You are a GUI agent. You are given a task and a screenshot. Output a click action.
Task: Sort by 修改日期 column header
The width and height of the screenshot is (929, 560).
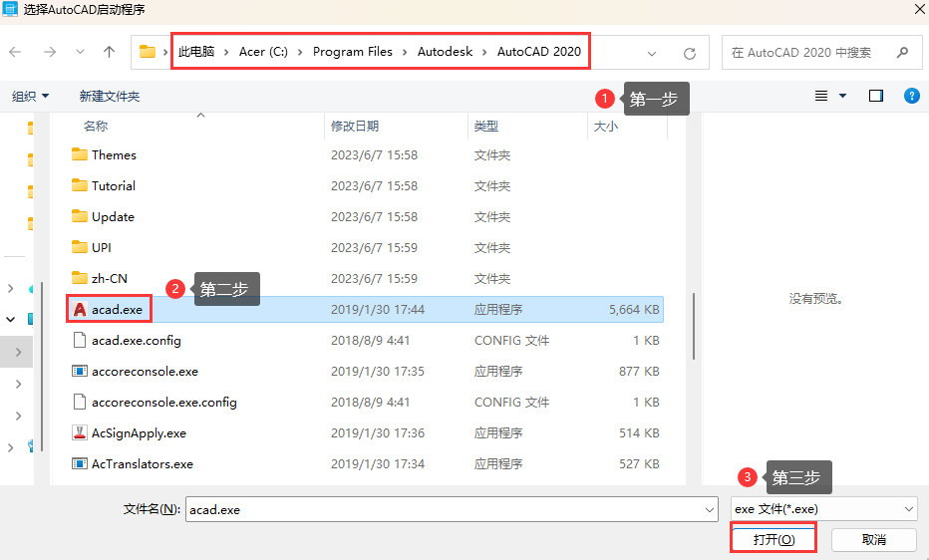[x=355, y=127]
